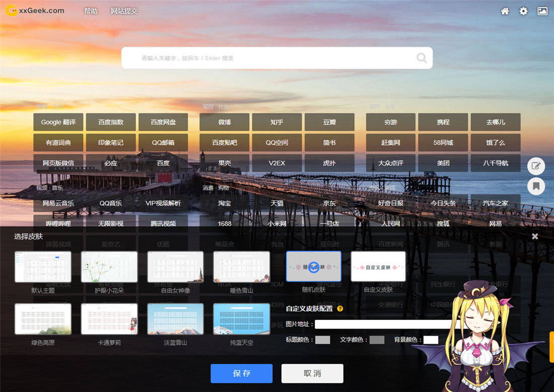Image resolution: width=554 pixels, height=392 pixels.
Task: Click the search magnifier icon
Action: pos(422,58)
